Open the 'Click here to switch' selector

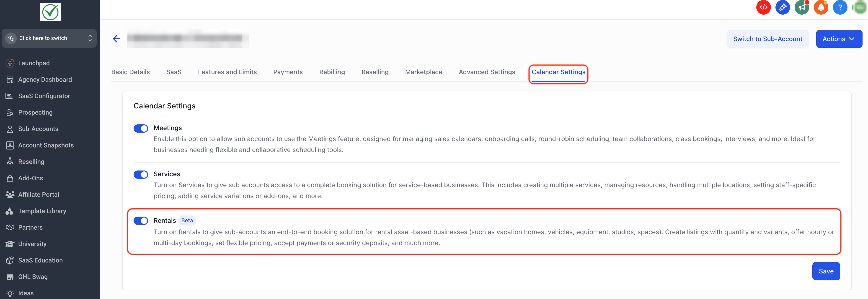coord(43,38)
